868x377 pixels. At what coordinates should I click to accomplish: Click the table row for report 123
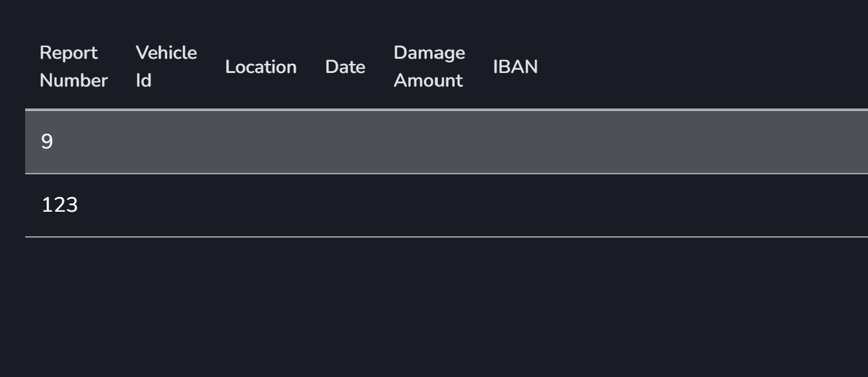click(x=446, y=205)
